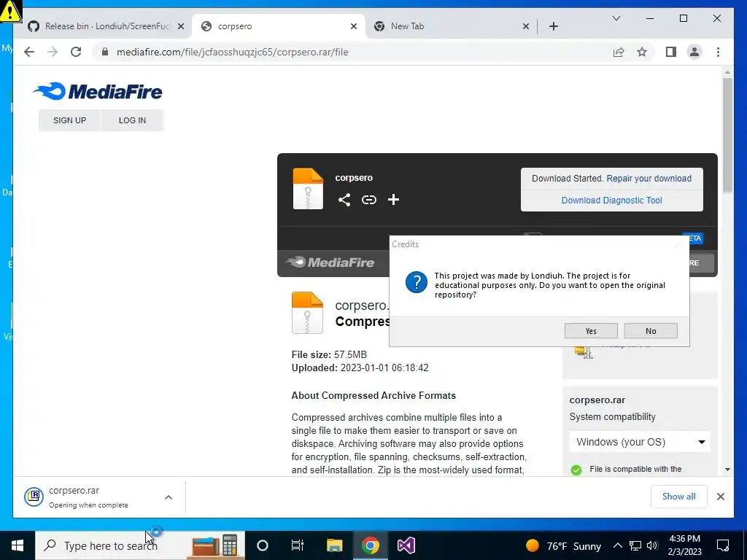Expand corpsero.rar download options chevron

coord(169,497)
